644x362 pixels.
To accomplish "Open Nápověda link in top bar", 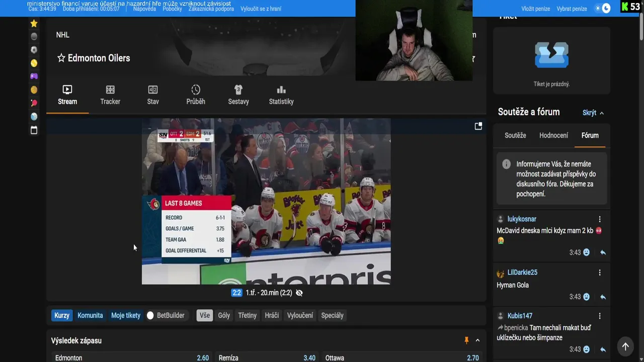I will [144, 9].
